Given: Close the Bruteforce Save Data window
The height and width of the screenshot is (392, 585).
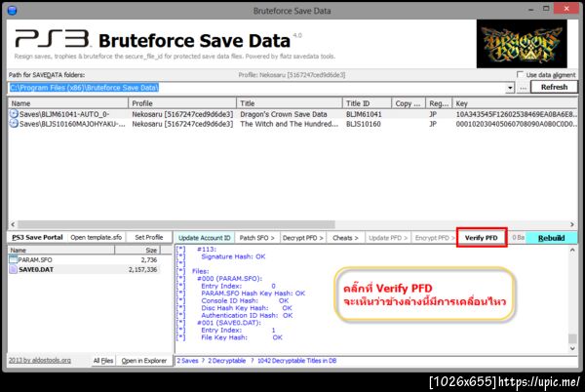Looking at the screenshot, I should (x=566, y=9).
